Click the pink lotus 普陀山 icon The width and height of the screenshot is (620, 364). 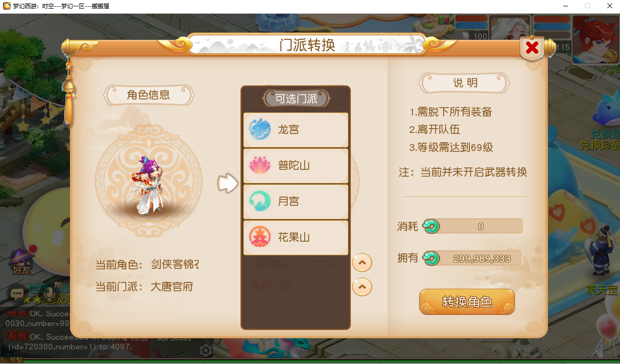[x=260, y=165]
